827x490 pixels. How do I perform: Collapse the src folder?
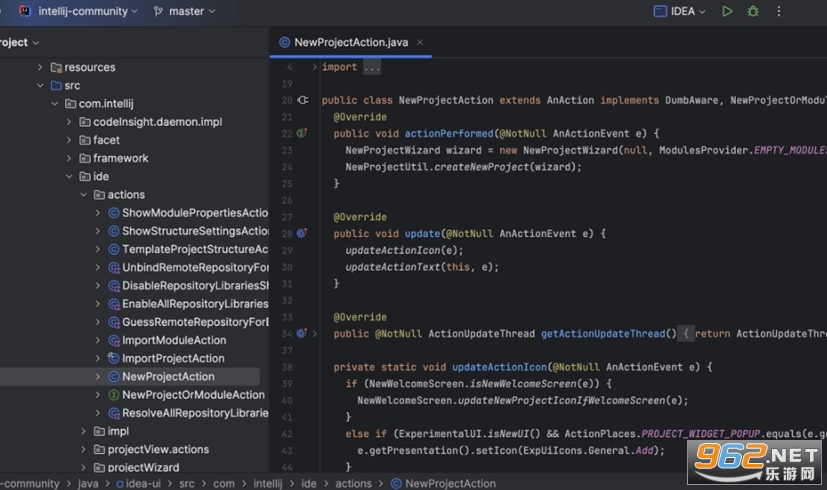pos(40,85)
